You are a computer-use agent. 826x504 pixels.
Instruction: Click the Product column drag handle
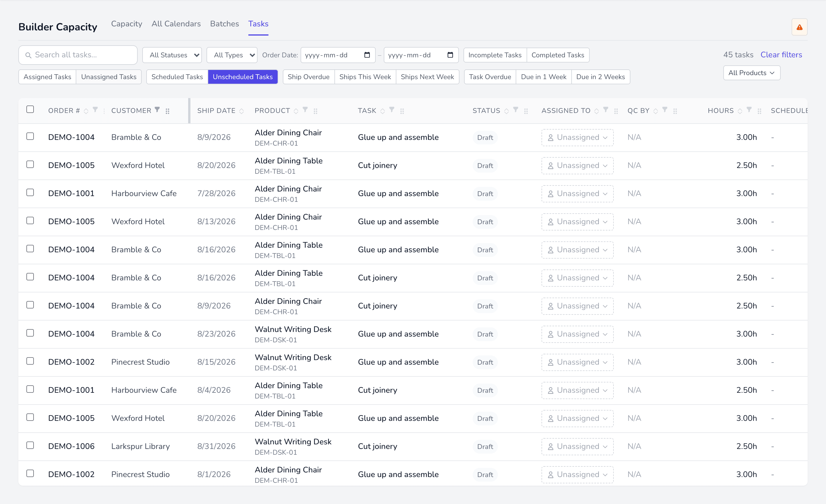[315, 111]
